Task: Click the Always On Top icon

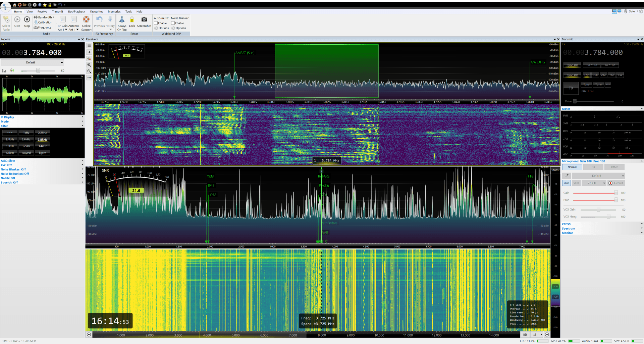Action: 122,20
